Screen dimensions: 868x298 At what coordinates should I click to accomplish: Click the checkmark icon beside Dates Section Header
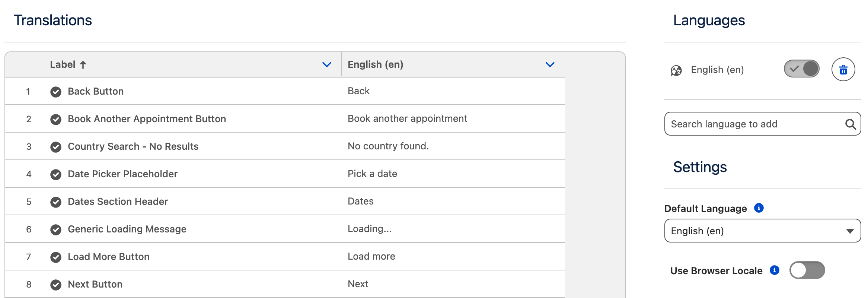pos(56,202)
